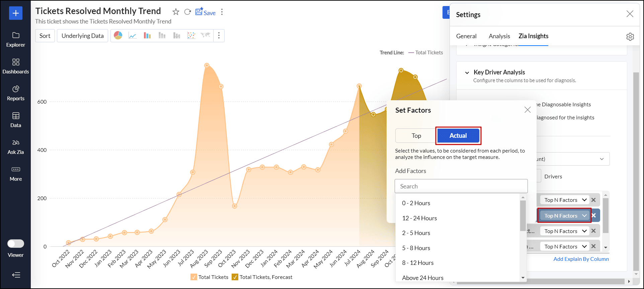Click the star favorite icon
This screenshot has width=644, height=289.
pyautogui.click(x=176, y=12)
